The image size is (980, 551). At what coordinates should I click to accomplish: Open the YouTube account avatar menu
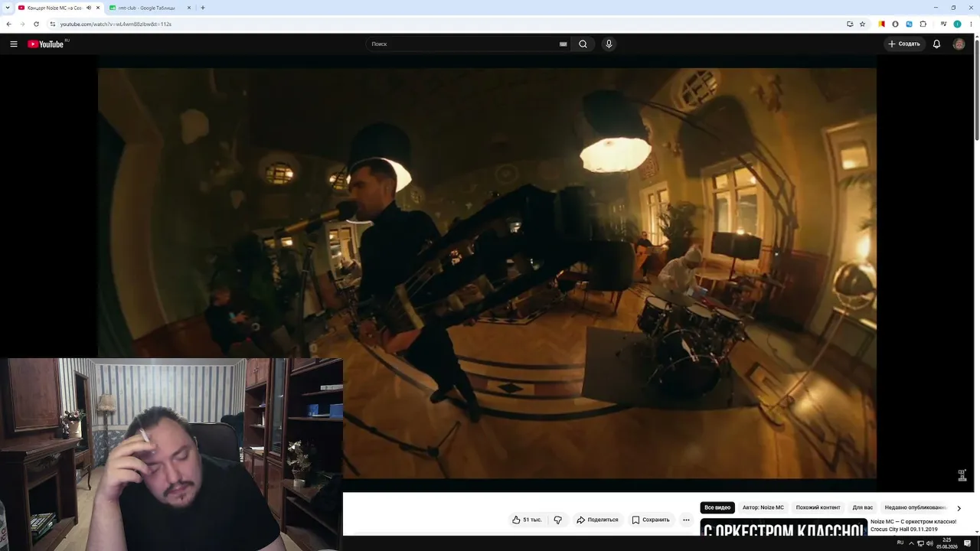pos(959,44)
